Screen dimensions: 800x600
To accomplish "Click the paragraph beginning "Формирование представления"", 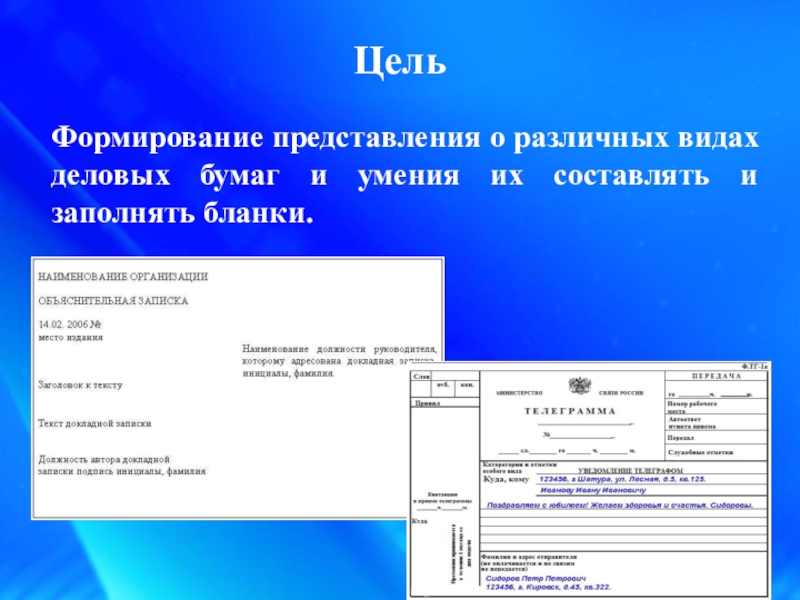I will (x=404, y=175).
